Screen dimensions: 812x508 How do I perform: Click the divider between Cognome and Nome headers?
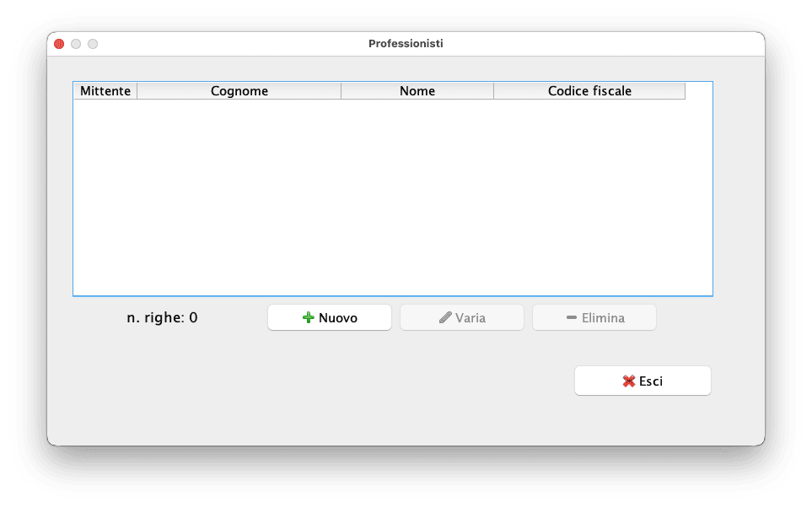[x=341, y=91]
